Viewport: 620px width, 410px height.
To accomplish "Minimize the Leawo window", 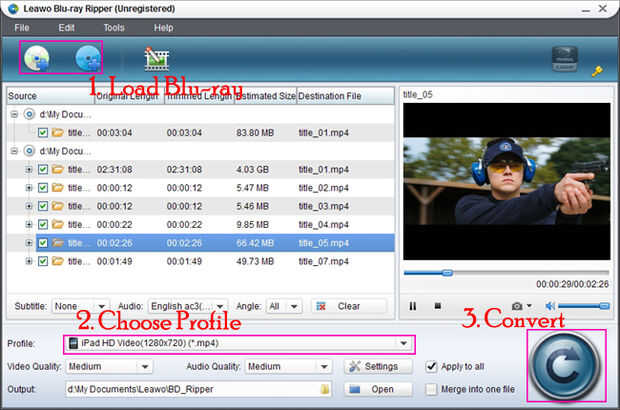I will tap(586, 9).
